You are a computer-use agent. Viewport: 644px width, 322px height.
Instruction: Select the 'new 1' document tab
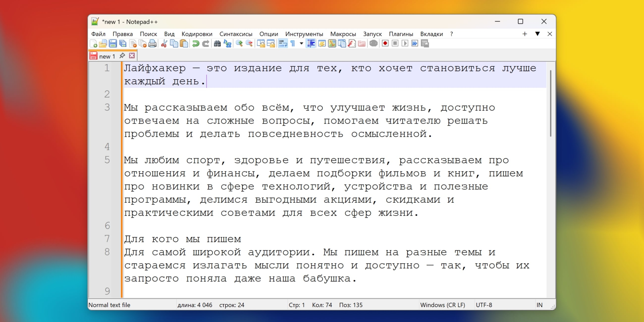point(107,56)
